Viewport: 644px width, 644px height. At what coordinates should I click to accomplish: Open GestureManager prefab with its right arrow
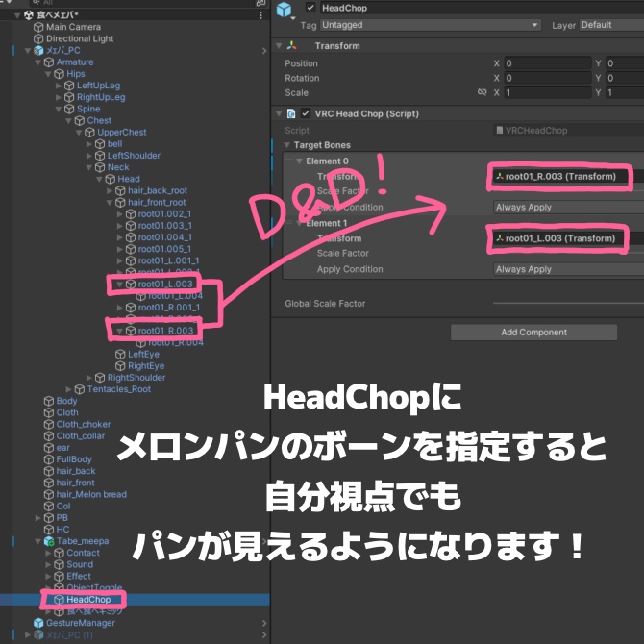pyautogui.click(x=264, y=623)
